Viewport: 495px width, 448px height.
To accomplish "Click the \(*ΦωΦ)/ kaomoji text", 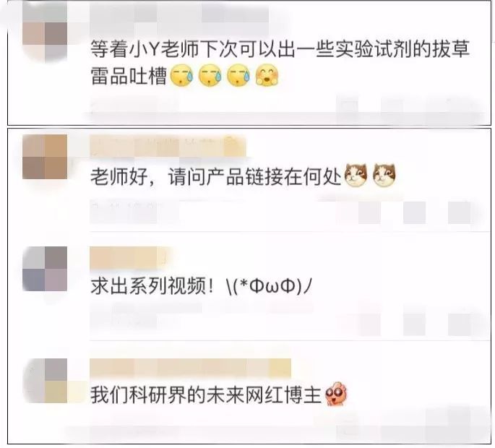I will point(269,286).
